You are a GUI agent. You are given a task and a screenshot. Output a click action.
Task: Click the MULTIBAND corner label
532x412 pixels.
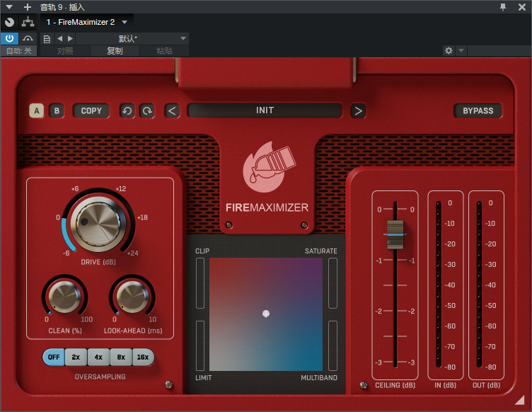[x=319, y=378]
